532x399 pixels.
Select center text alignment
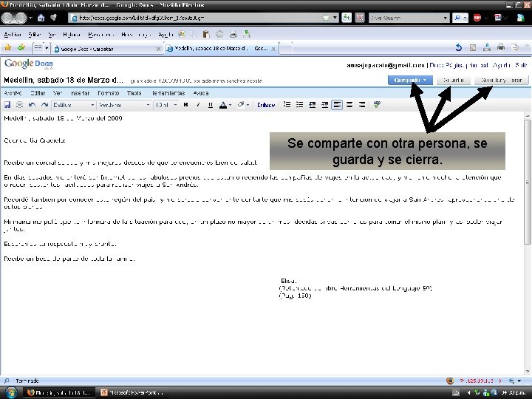click(349, 105)
